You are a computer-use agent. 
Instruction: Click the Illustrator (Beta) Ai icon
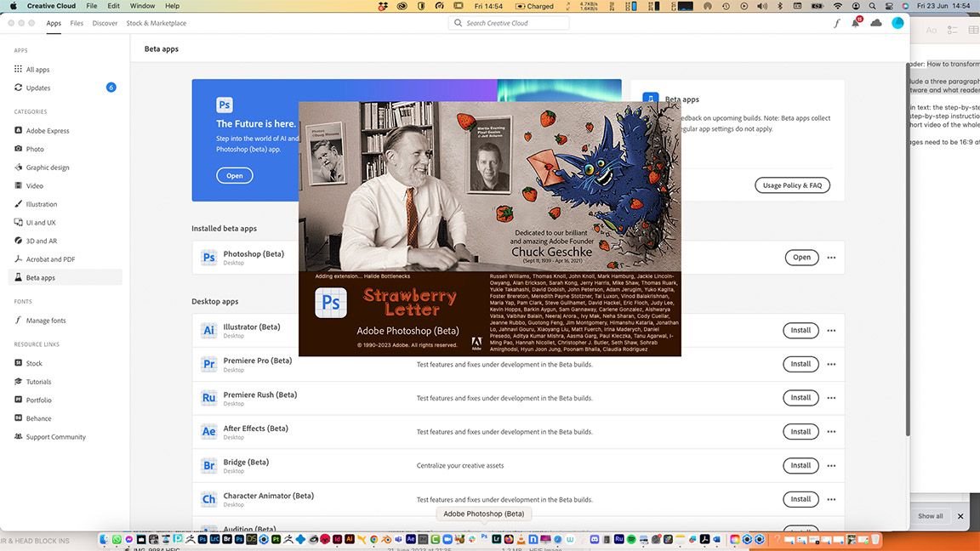(208, 330)
